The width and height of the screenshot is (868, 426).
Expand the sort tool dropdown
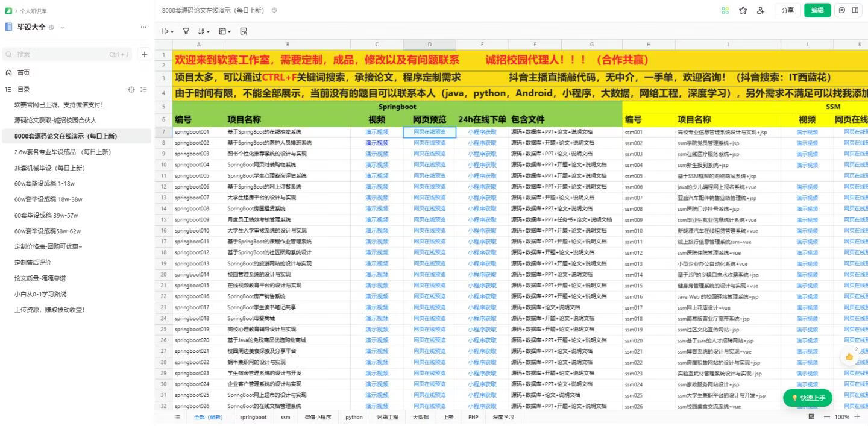pyautogui.click(x=209, y=31)
